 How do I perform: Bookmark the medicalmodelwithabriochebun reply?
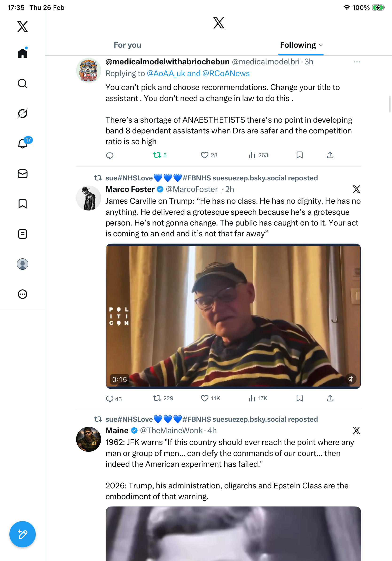click(299, 155)
